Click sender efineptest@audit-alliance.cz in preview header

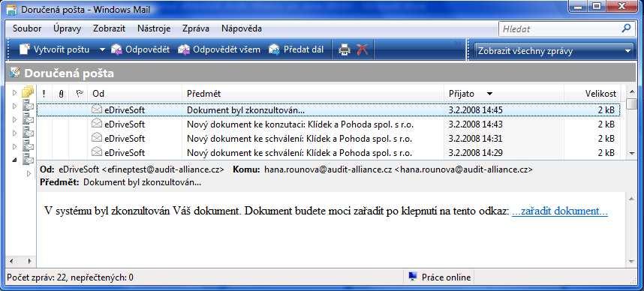(163, 169)
